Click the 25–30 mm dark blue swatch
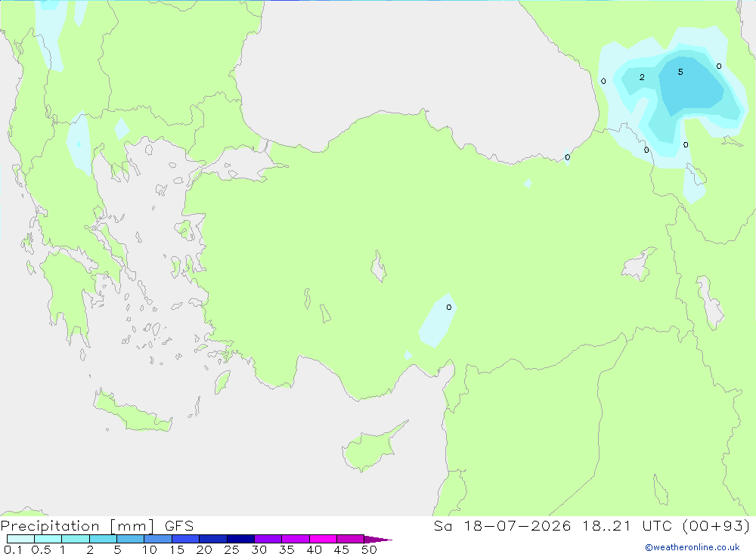 (240, 539)
